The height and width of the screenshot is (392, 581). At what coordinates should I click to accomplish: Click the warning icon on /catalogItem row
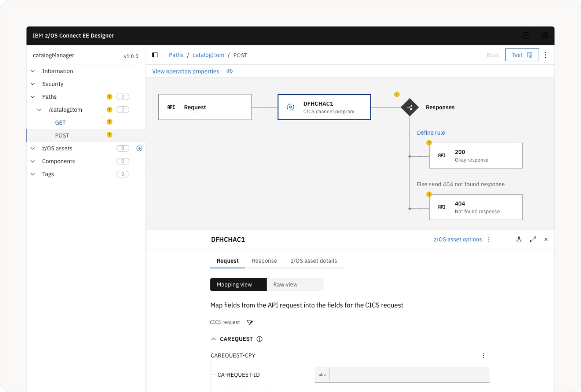109,110
